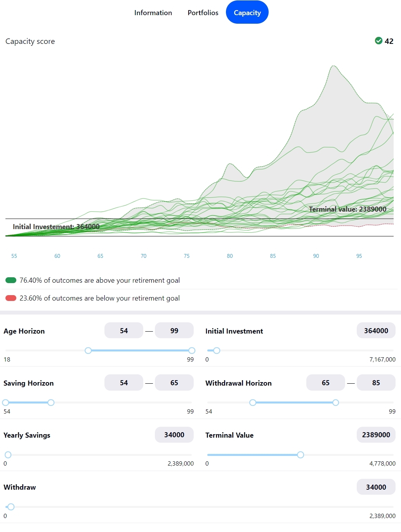Click the red outcomes legend pill

point(11,298)
